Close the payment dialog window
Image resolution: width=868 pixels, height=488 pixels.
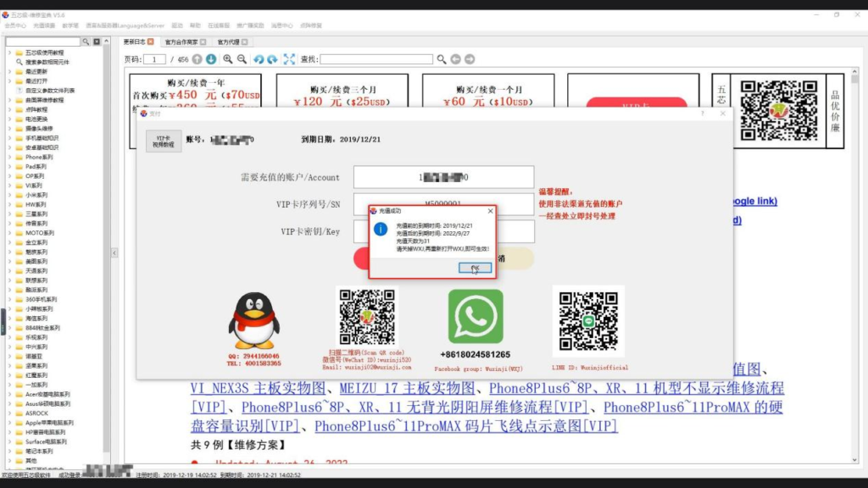click(722, 114)
